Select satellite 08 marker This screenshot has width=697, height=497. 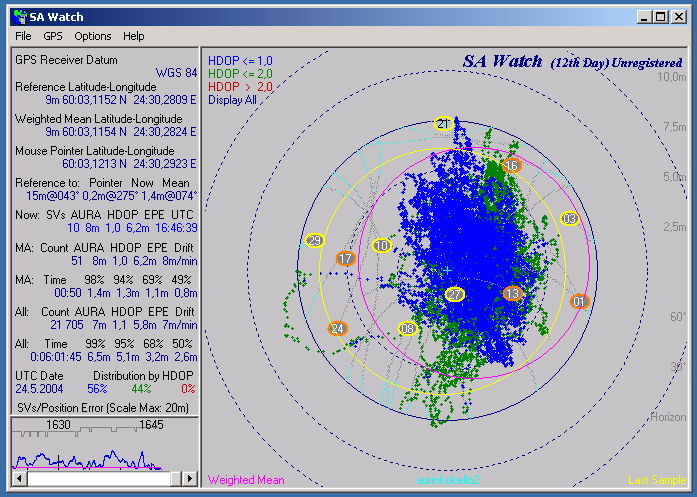[x=407, y=329]
